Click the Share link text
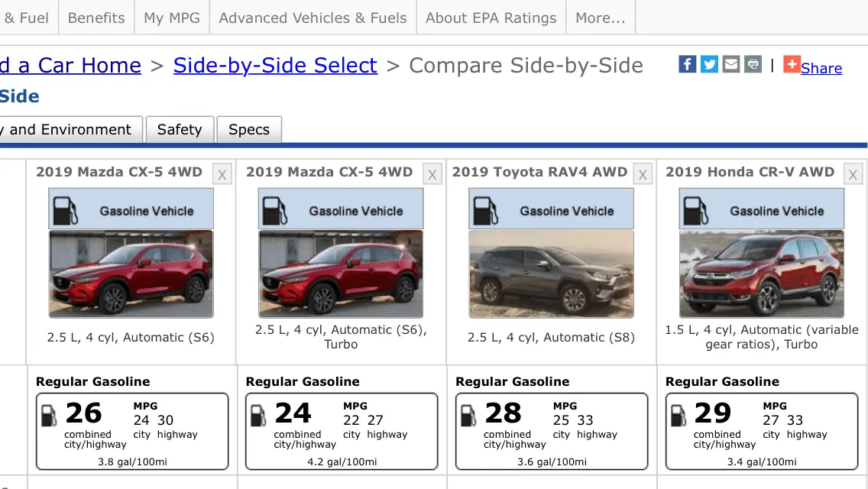The height and width of the screenshot is (489, 868). pyautogui.click(x=821, y=68)
